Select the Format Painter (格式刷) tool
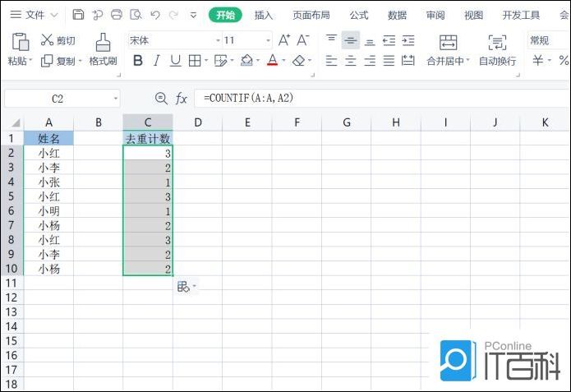 point(103,50)
